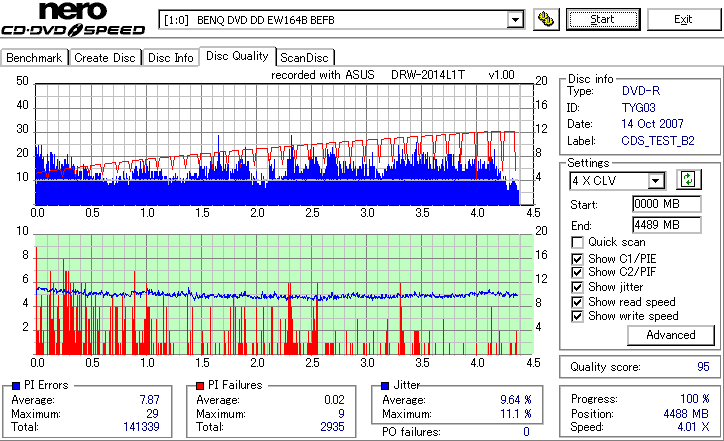Image resolution: width=724 pixels, height=441 pixels.
Task: Uncheck Show C1/PIE option
Action: tap(577, 259)
